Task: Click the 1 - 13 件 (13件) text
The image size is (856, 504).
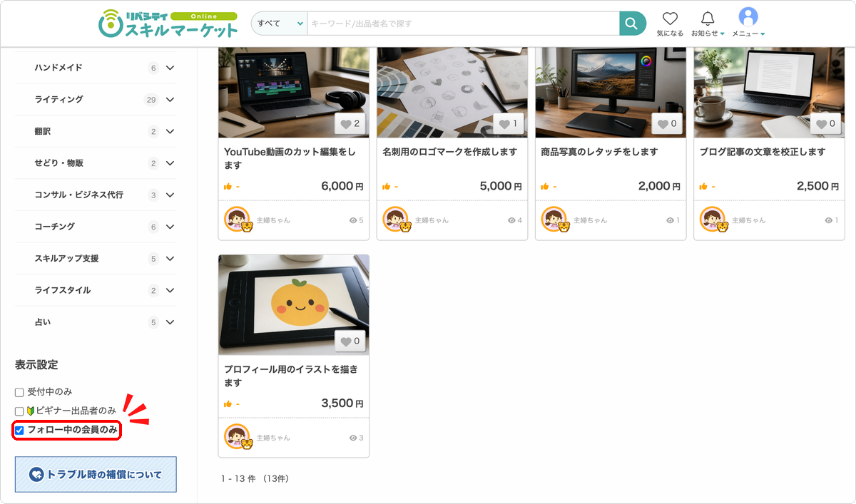Action: pos(255,478)
